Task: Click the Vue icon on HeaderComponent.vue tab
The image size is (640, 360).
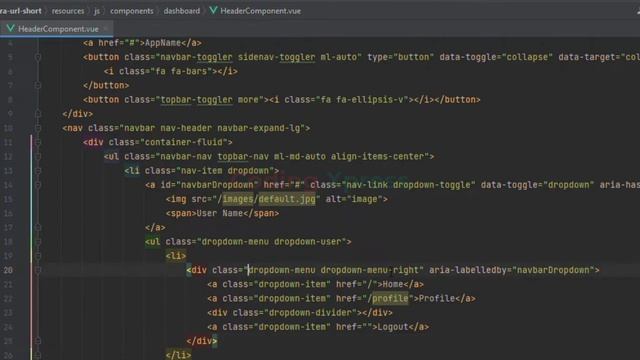Action: point(11,29)
